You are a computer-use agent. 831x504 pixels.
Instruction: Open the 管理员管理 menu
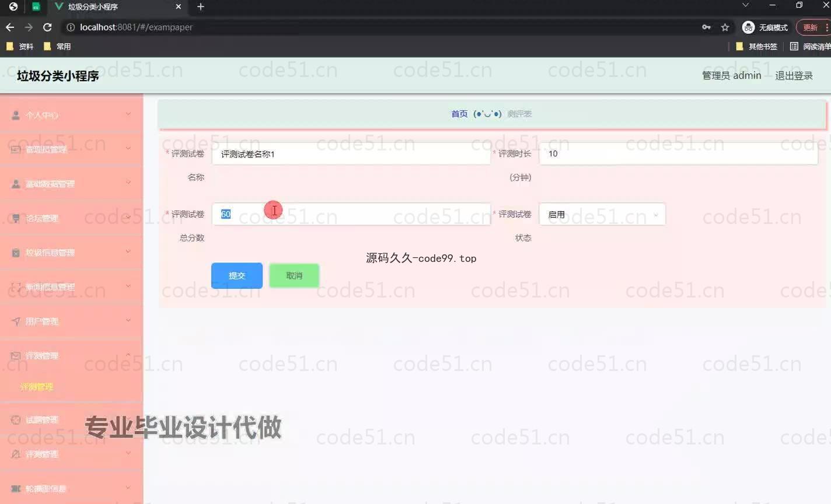(x=71, y=150)
